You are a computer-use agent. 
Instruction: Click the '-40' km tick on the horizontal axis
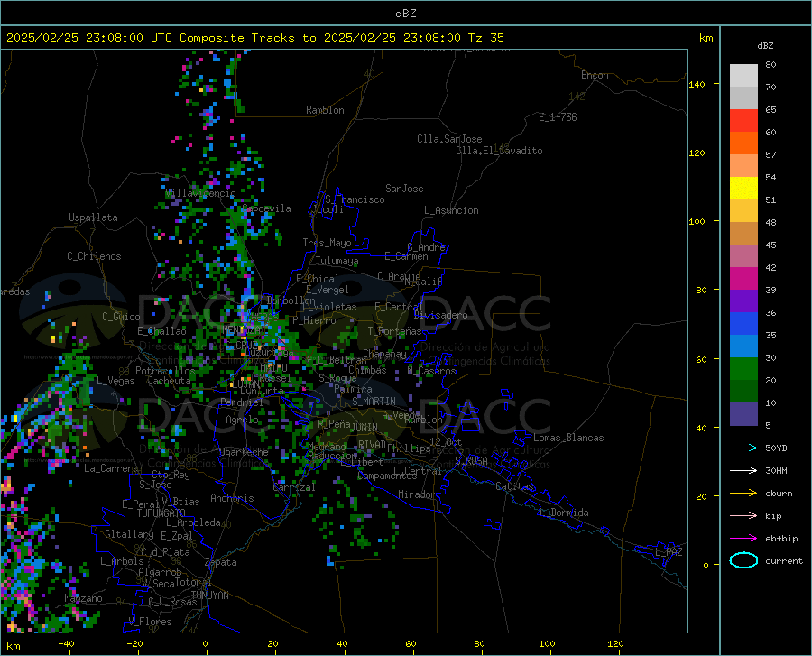66,644
